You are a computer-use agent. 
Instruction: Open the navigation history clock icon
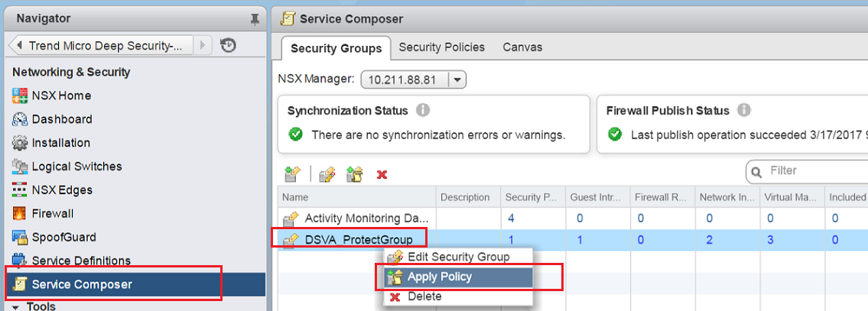(228, 46)
